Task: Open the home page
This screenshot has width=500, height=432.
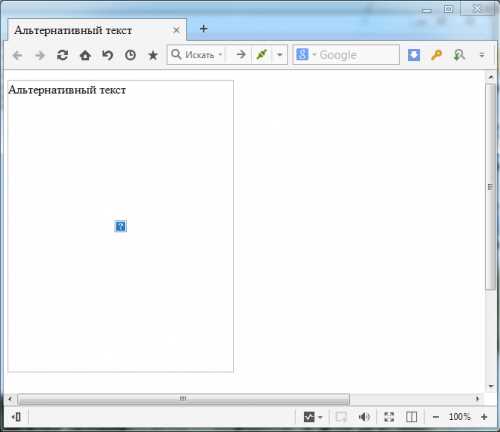Action: tap(85, 55)
